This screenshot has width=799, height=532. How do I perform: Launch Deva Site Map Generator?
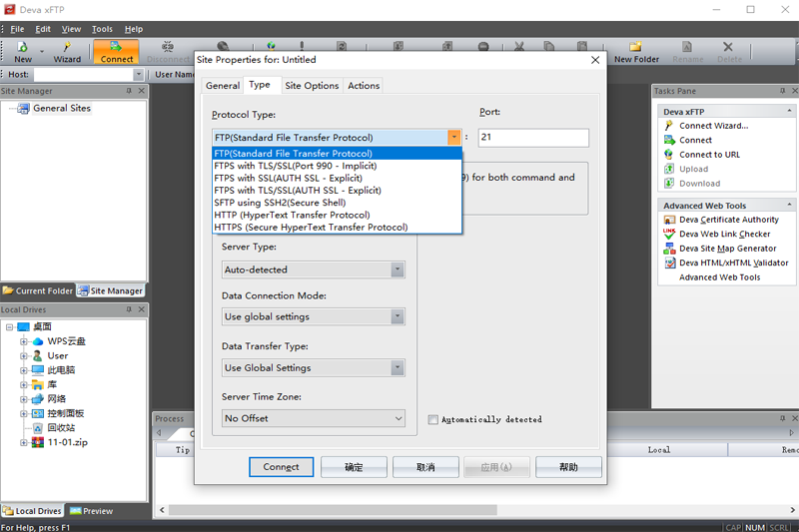[720, 249]
